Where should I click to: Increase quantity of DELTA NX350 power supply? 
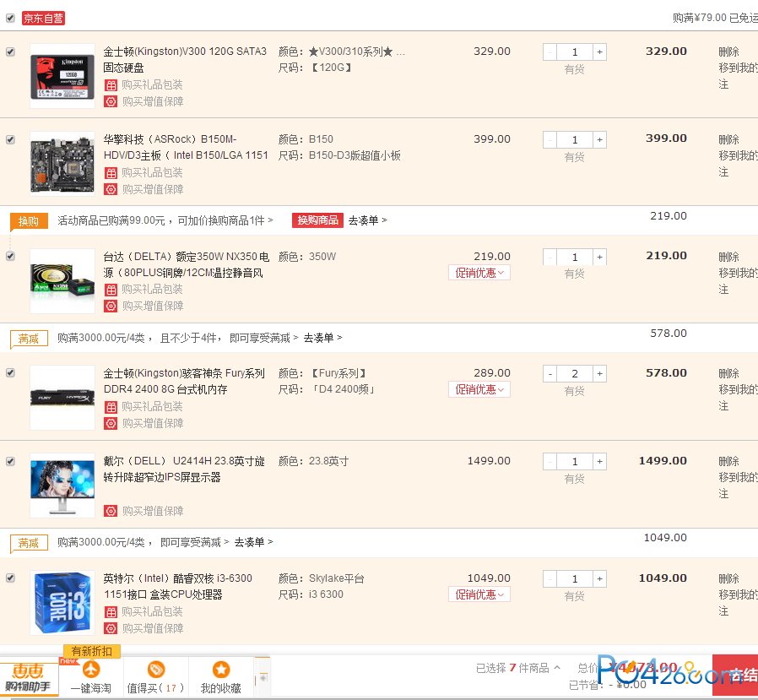(599, 257)
